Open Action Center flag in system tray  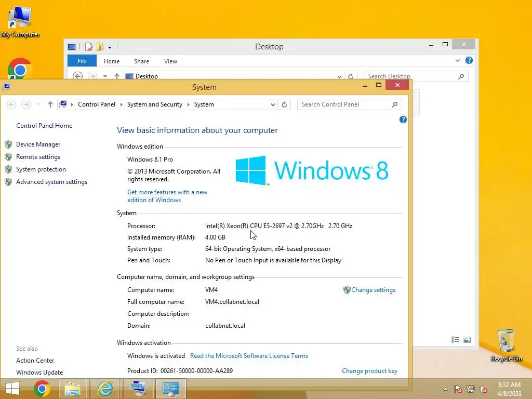point(458,389)
